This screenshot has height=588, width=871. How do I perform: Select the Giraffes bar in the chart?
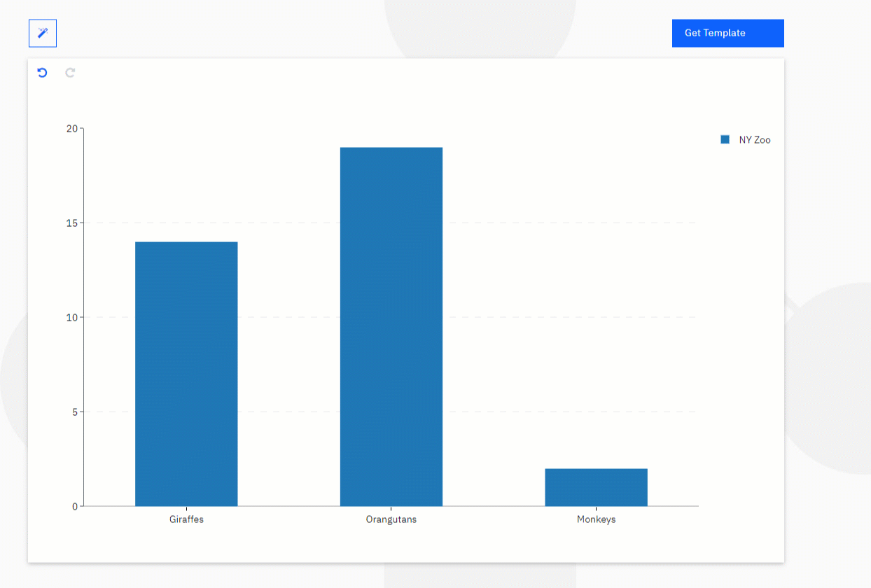click(186, 374)
